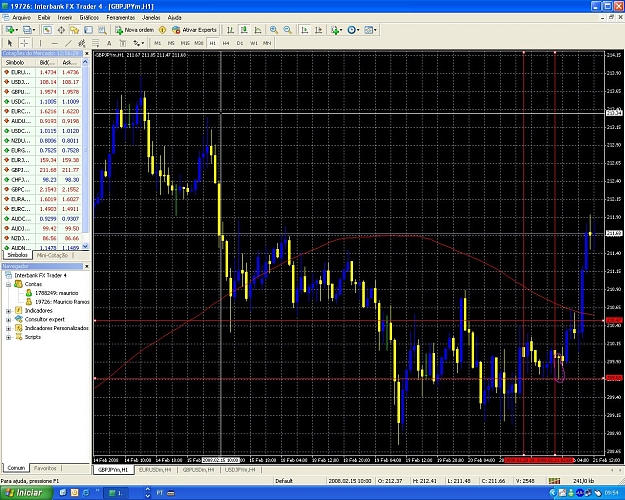This screenshot has width=625, height=500.
Task: Open the periods clock dropdown icon
Action: tap(353, 30)
